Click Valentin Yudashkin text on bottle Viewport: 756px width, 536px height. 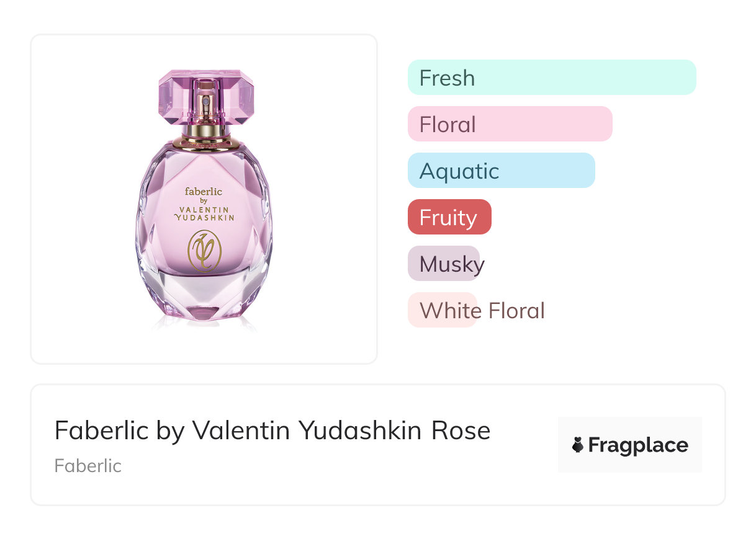(204, 213)
